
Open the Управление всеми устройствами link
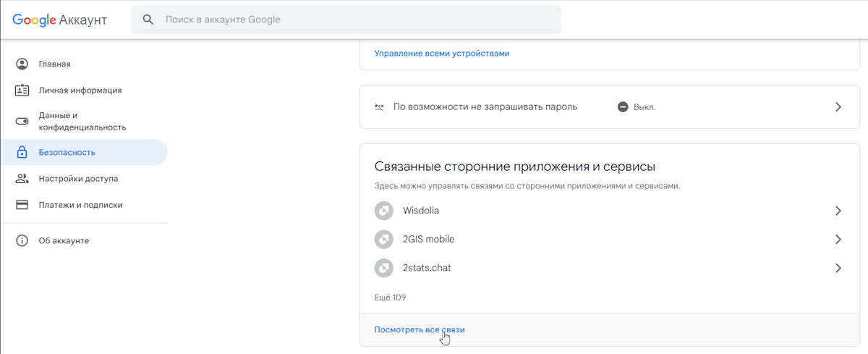tap(442, 53)
